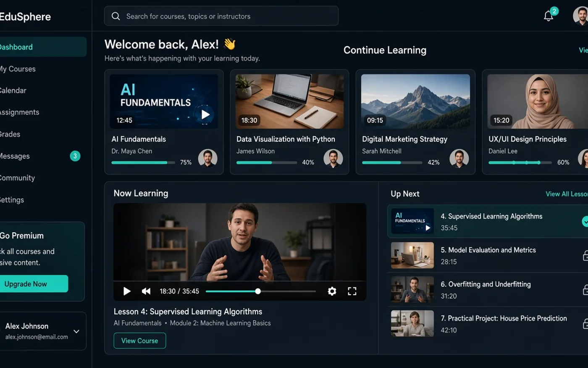Click 'alex.johnson@email.com' text
Image resolution: width=588 pixels, height=368 pixels.
pos(37,337)
